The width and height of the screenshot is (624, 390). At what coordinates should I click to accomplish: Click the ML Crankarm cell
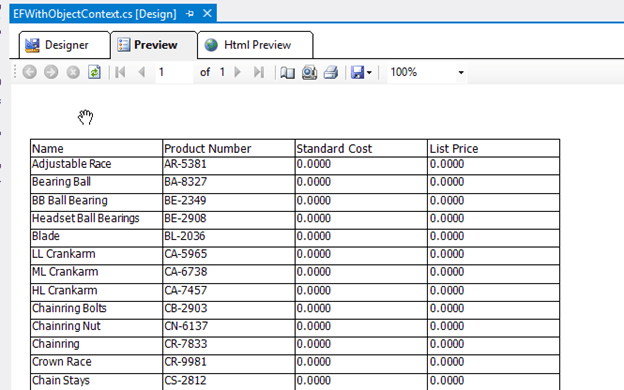[96, 274]
